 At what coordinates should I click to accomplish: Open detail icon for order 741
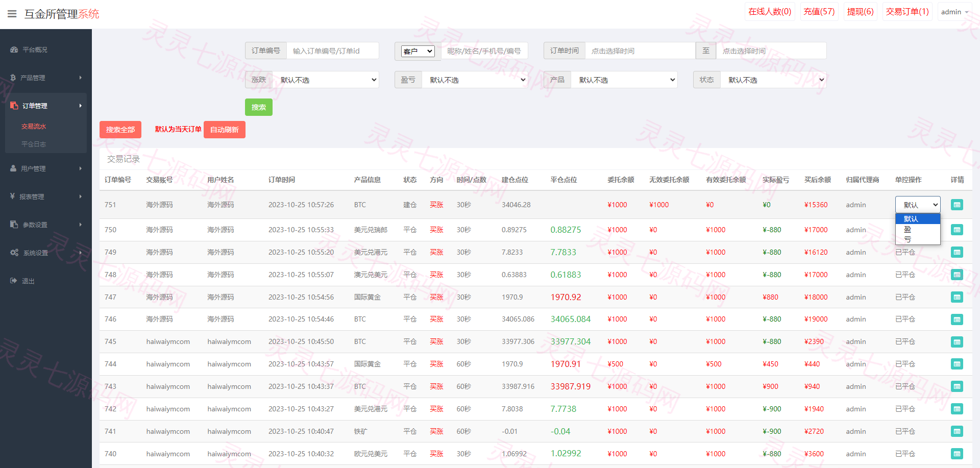(x=957, y=431)
